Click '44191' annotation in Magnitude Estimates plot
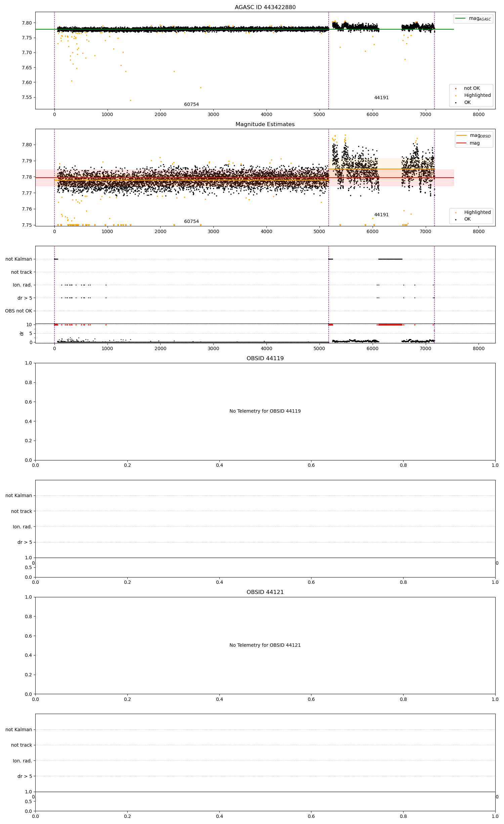 coord(381,215)
